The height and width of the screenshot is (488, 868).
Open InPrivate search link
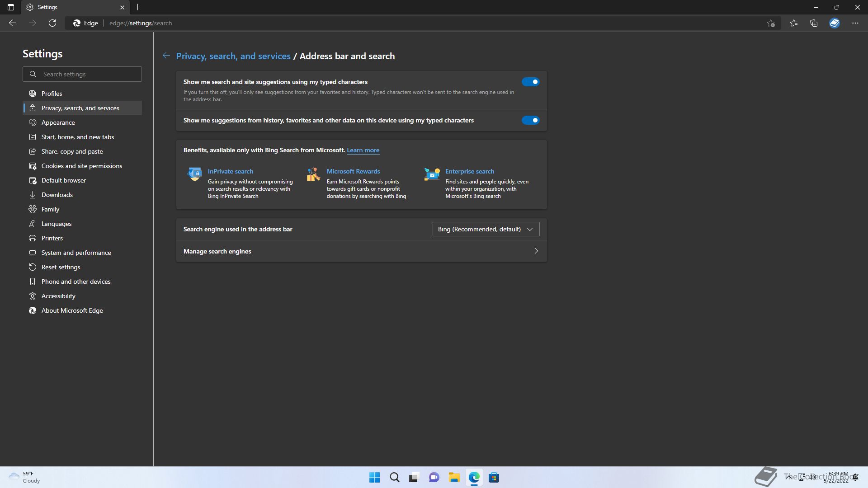(x=231, y=171)
